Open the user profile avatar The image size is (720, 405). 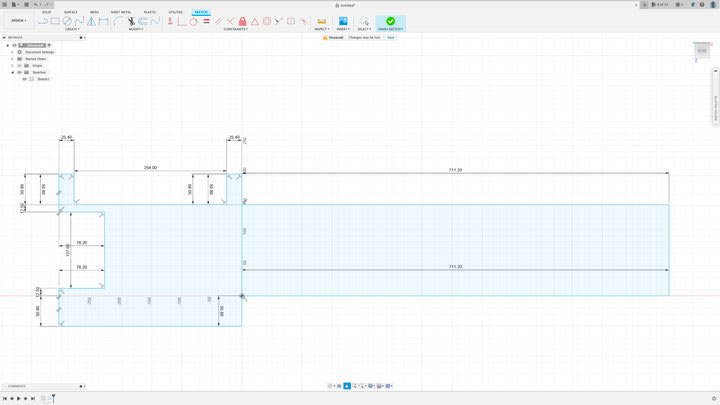pyautogui.click(x=713, y=5)
